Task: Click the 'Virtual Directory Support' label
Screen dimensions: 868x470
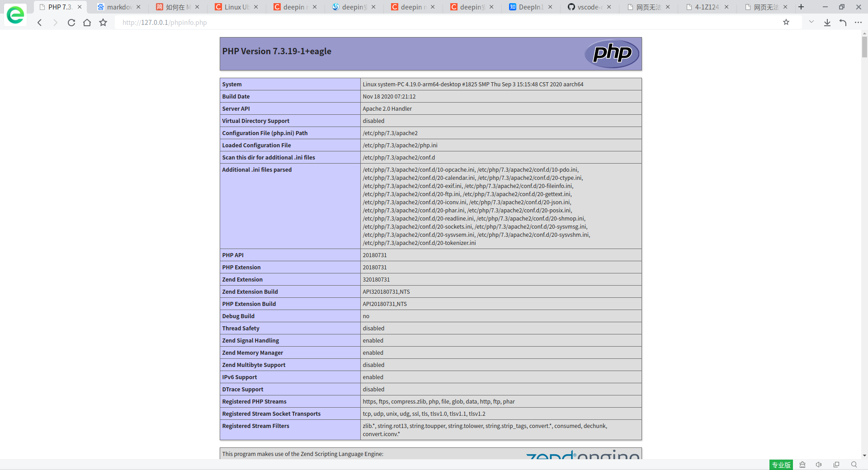Action: 256,121
